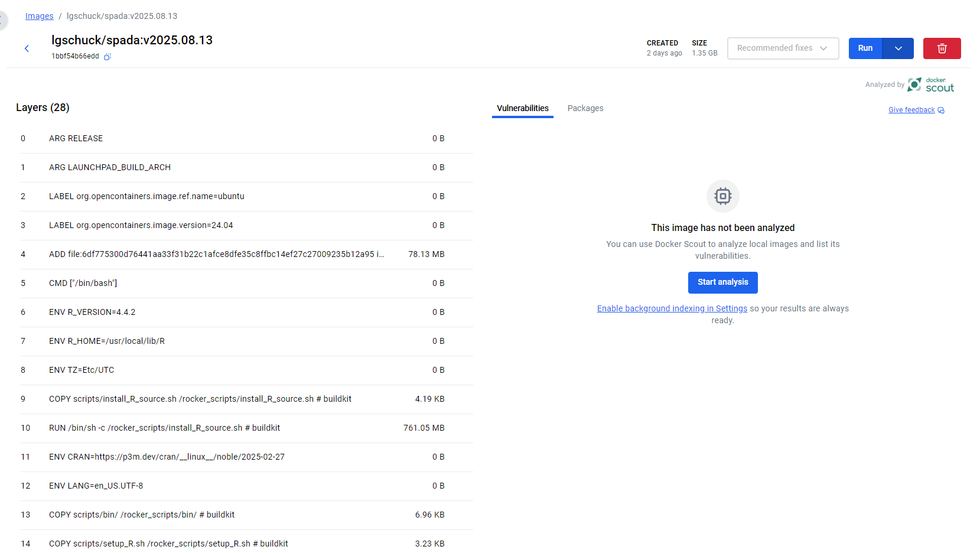
Task: Click the Give feedback link
Action: (x=911, y=110)
